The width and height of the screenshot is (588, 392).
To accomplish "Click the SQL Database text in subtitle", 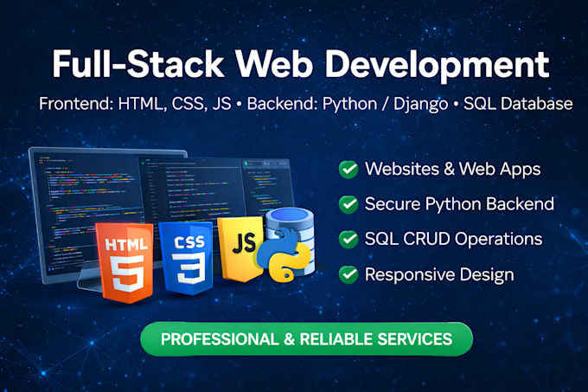I will coord(518,104).
